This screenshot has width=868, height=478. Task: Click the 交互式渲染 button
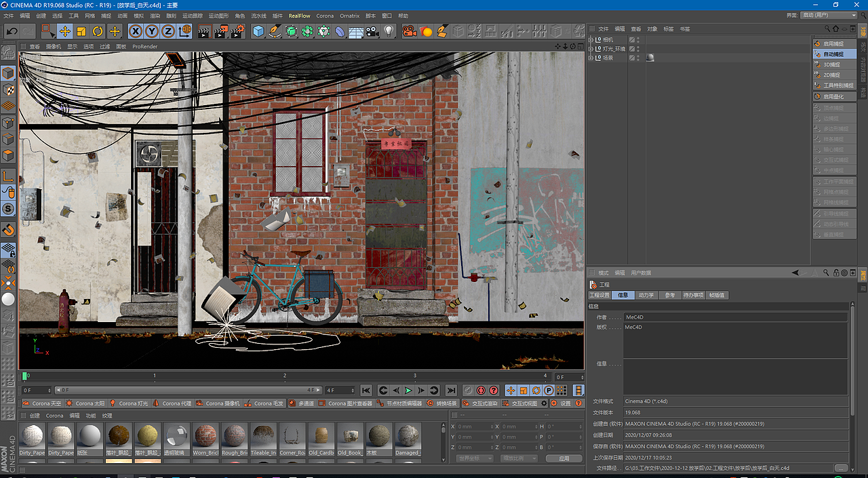pos(481,403)
